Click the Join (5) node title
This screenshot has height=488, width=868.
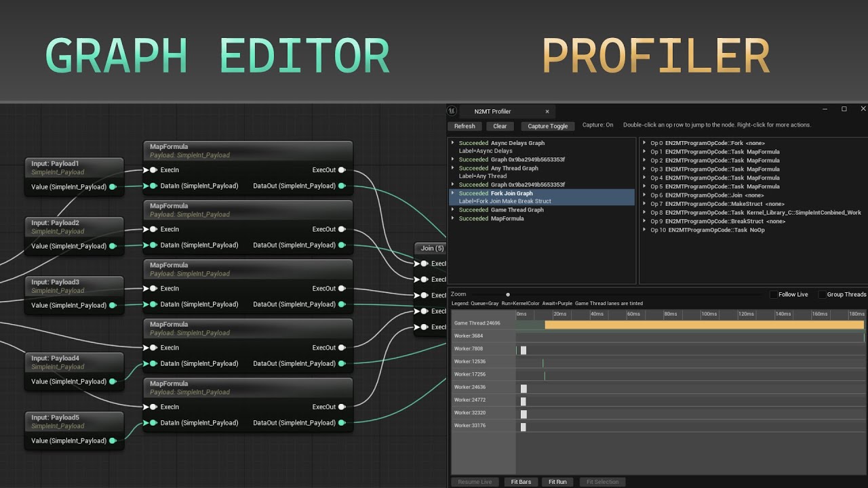coord(432,248)
